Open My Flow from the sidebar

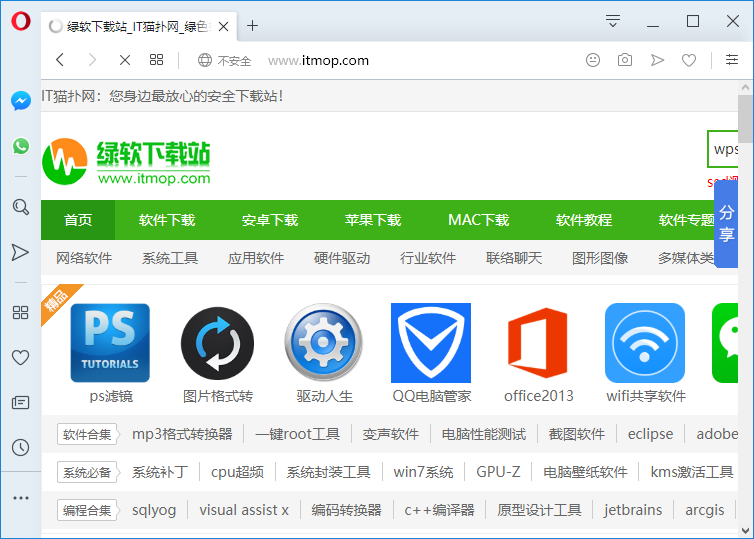point(20,252)
